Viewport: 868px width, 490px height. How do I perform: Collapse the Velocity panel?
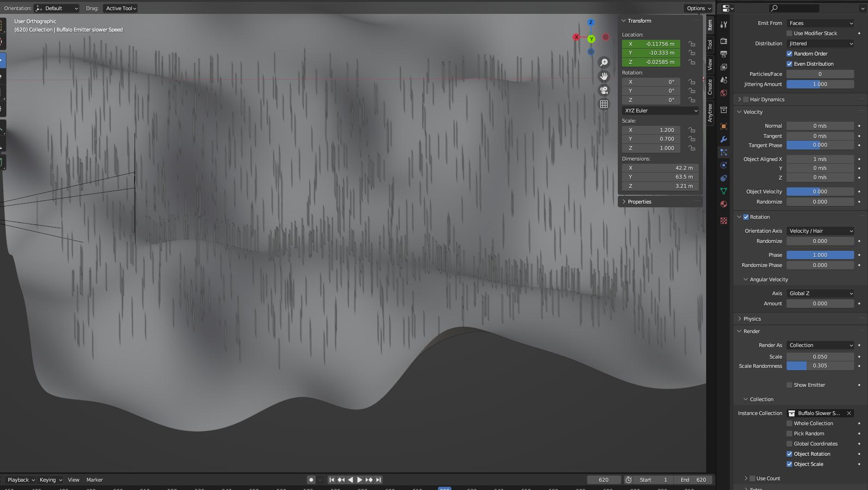click(x=752, y=112)
